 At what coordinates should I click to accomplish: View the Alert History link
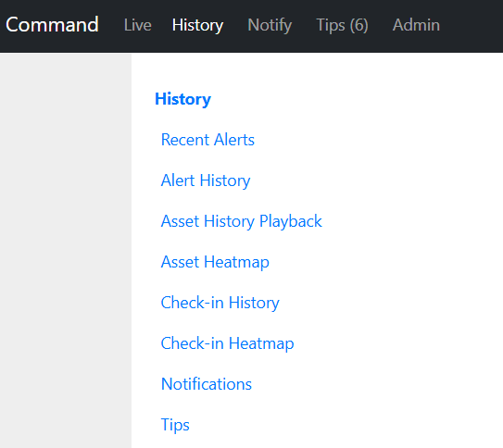tap(206, 180)
